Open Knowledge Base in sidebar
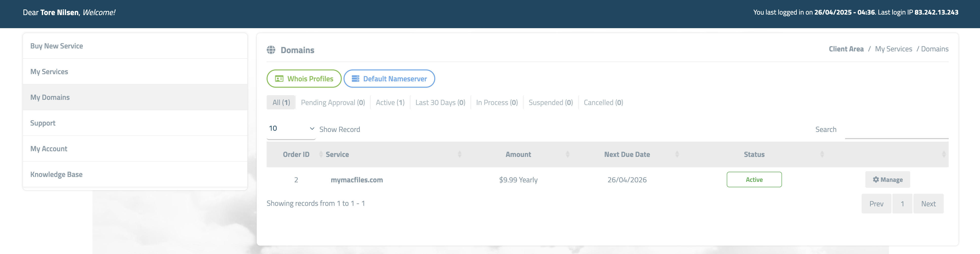This screenshot has width=980, height=254. tap(135, 174)
